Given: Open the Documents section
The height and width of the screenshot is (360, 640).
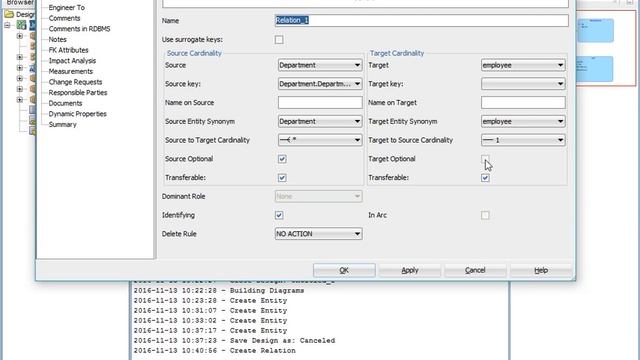Looking at the screenshot, I should click(x=65, y=103).
